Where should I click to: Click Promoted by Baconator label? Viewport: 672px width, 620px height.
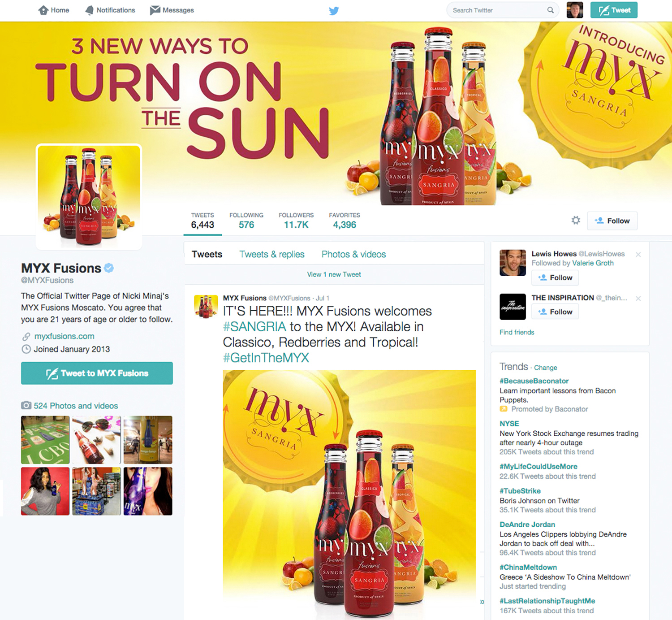point(550,409)
